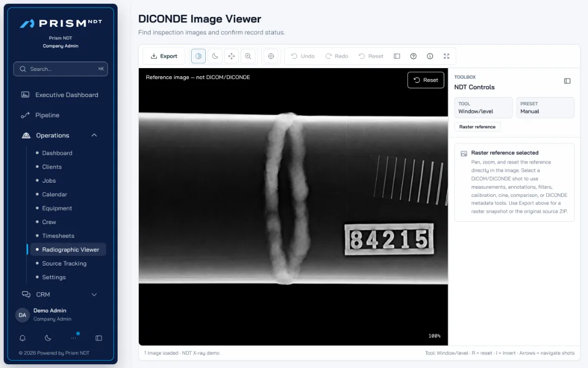
Task: Expand the CRM section chevron
Action: pyautogui.click(x=94, y=295)
